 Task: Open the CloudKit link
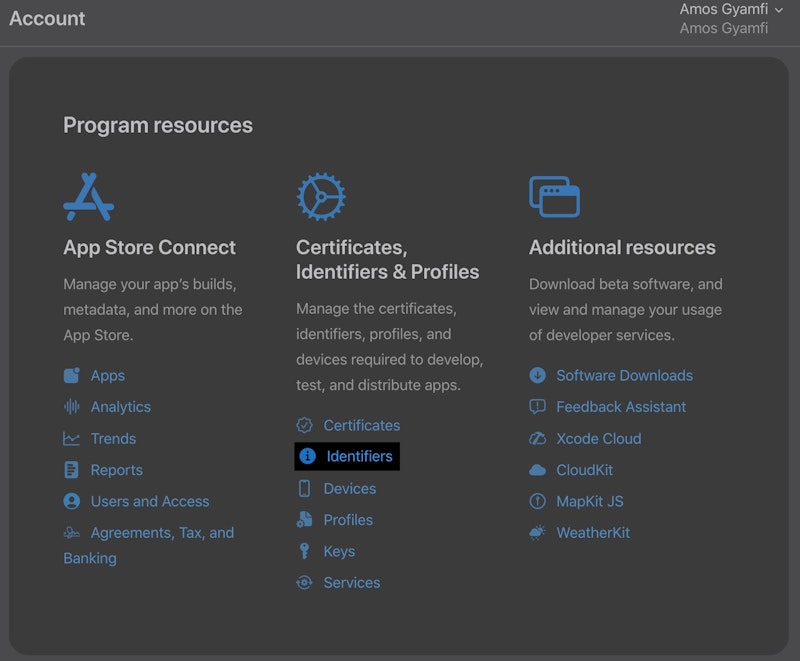click(x=584, y=470)
